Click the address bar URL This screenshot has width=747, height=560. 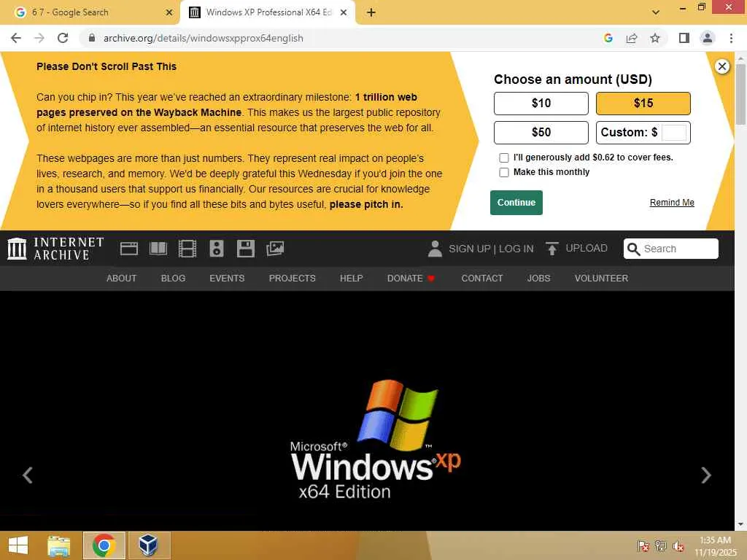pyautogui.click(x=203, y=38)
